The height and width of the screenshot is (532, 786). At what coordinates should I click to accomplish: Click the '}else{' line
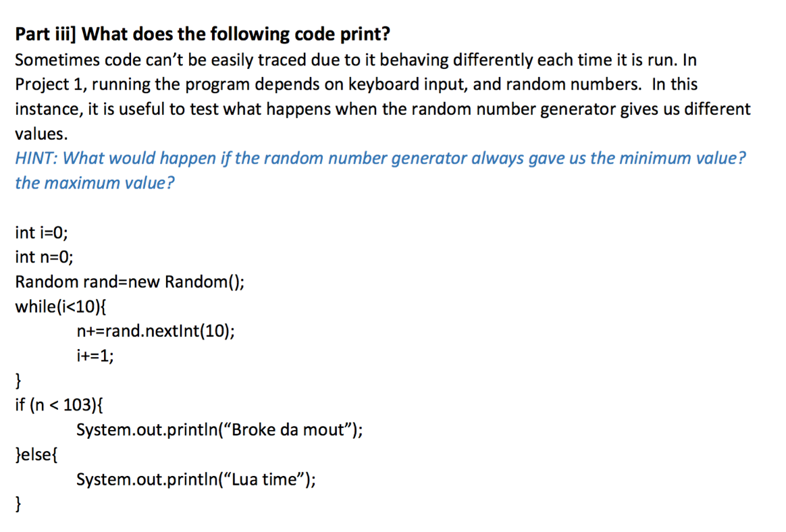click(x=36, y=455)
